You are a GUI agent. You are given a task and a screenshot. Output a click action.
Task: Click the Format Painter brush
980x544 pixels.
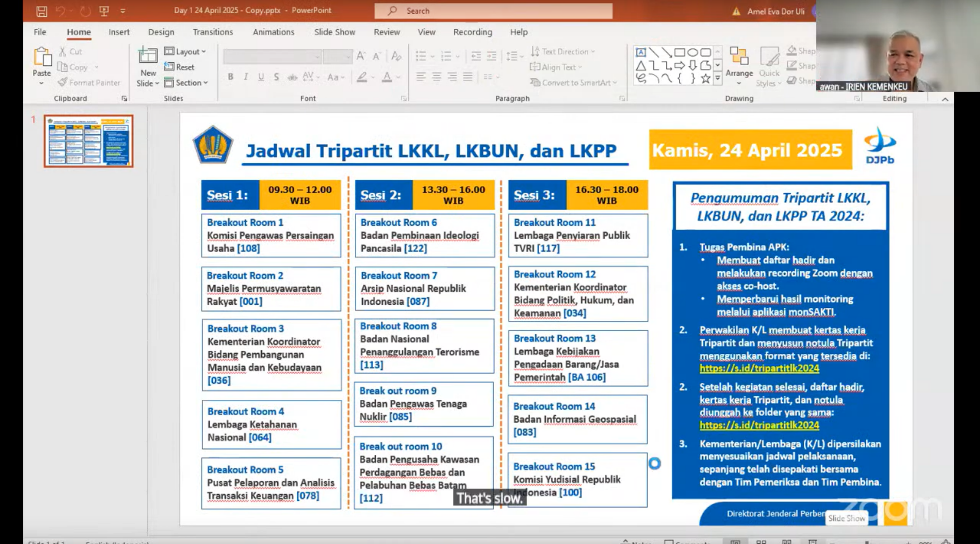pyautogui.click(x=63, y=82)
